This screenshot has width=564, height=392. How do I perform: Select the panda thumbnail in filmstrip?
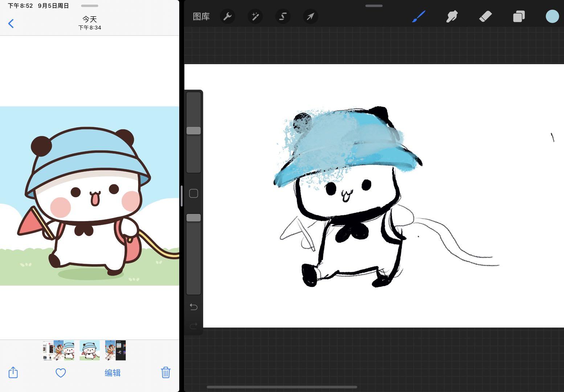point(90,350)
